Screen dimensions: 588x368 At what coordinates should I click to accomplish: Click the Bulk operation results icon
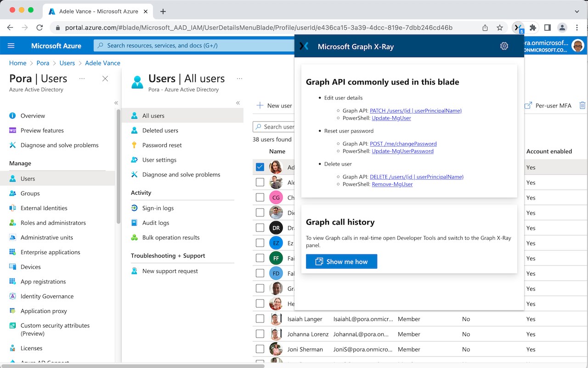point(134,237)
